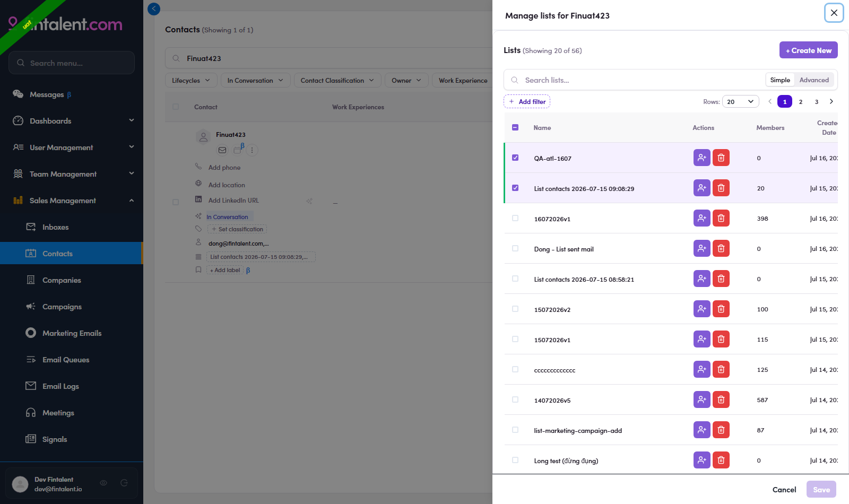The height and width of the screenshot is (504, 849).
Task: Check the cccccccccccc list
Action: coord(515,369)
